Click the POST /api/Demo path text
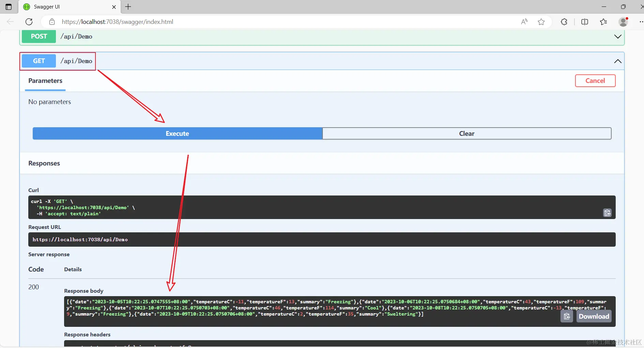 [x=76, y=37]
